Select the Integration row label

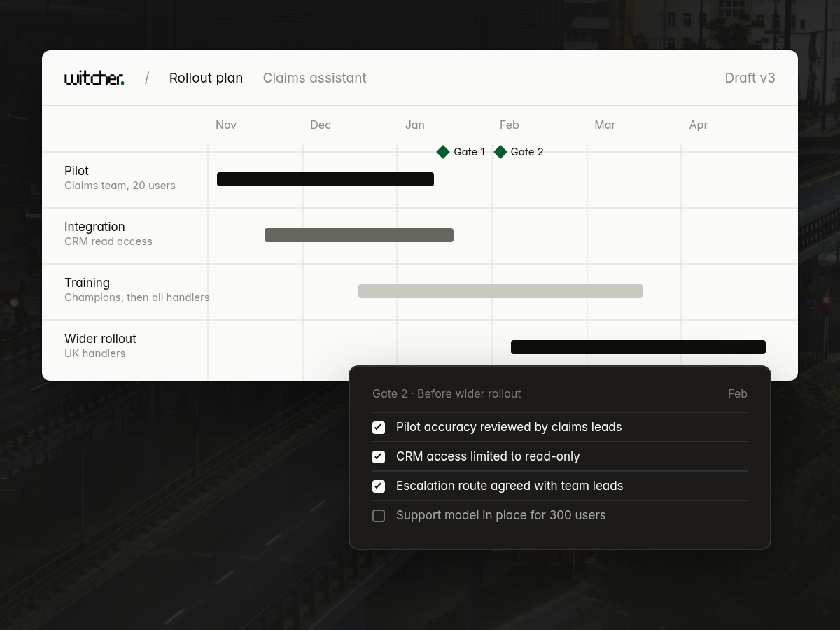tap(94, 227)
